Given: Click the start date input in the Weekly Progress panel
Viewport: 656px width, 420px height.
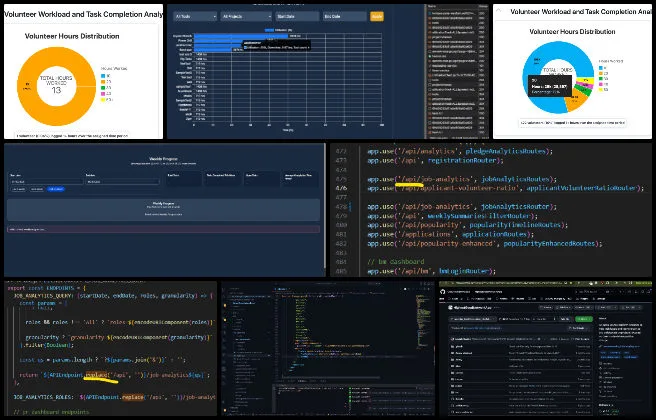Looking at the screenshot, I should tap(46, 182).
